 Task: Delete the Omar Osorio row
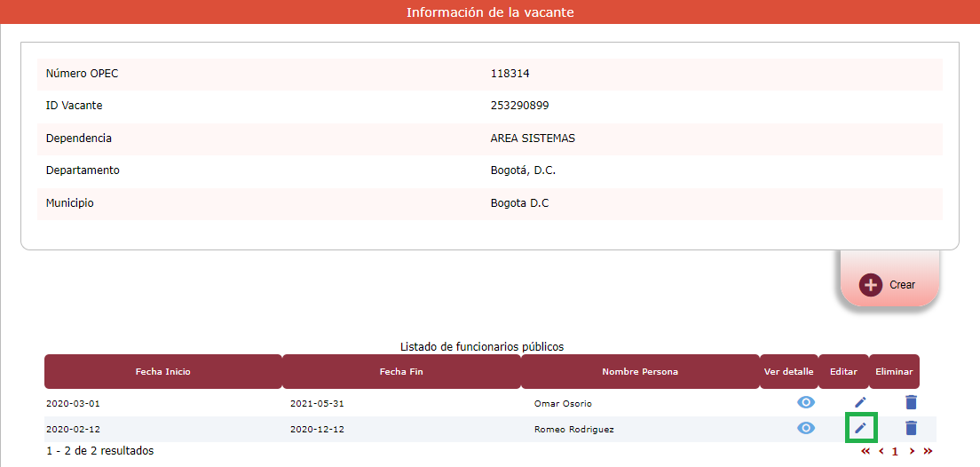pos(911,402)
